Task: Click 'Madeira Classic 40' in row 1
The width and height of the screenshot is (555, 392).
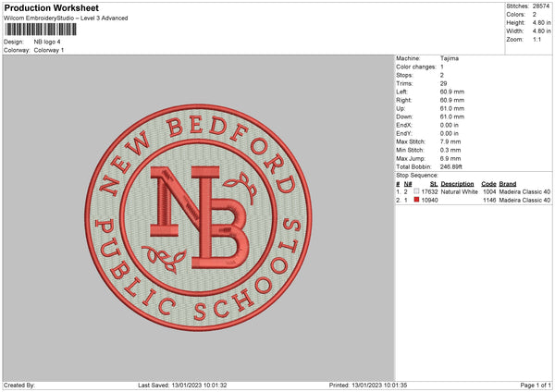Action: click(x=524, y=191)
